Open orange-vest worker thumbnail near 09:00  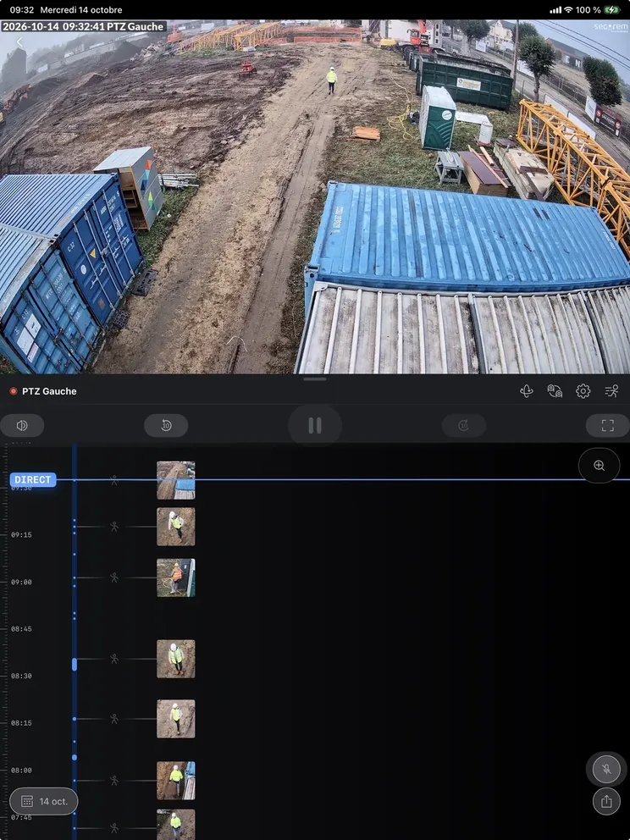176,577
